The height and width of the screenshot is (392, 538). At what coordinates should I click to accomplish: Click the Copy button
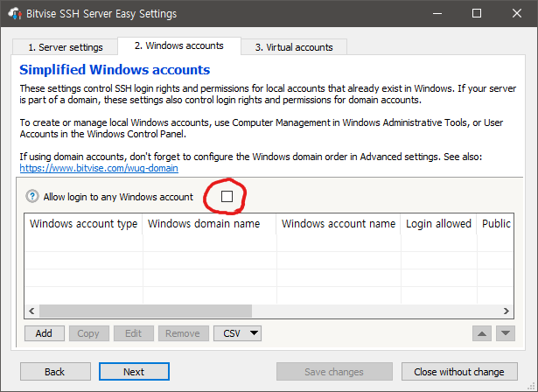point(89,333)
